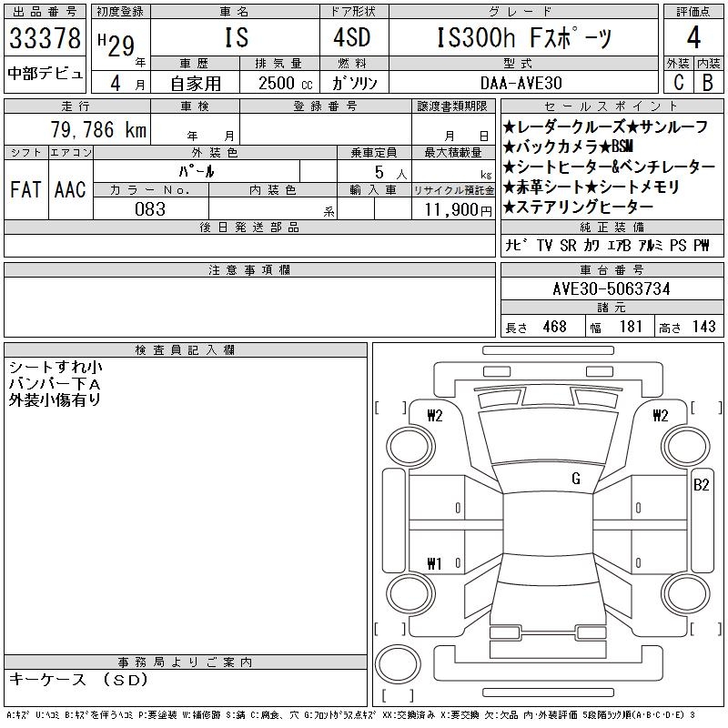Click the height value 143
The image size is (728, 728).
(703, 327)
